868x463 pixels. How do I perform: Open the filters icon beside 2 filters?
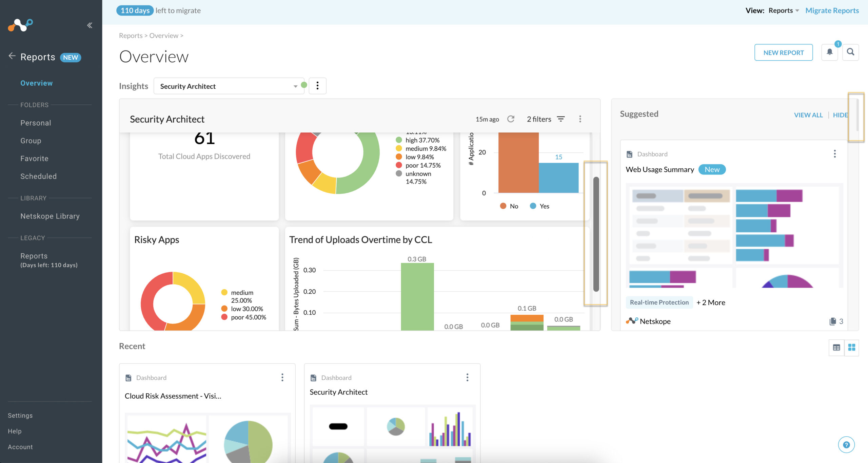tap(561, 119)
